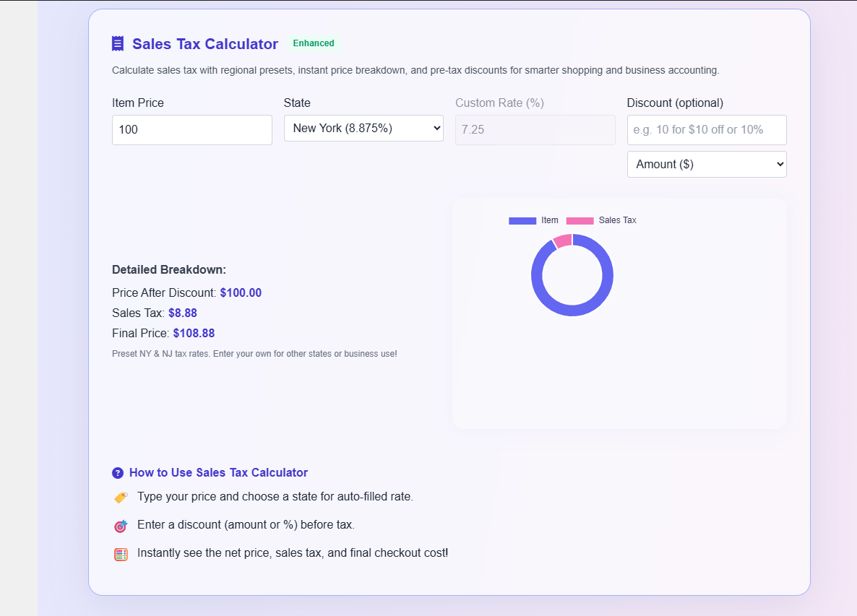
Task: Click the How to Use Sales Tax Calculator heading
Action: pos(218,473)
